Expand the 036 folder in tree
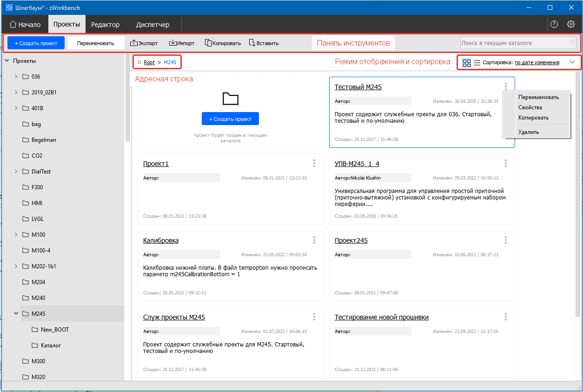The height and width of the screenshot is (392, 583). [16, 77]
